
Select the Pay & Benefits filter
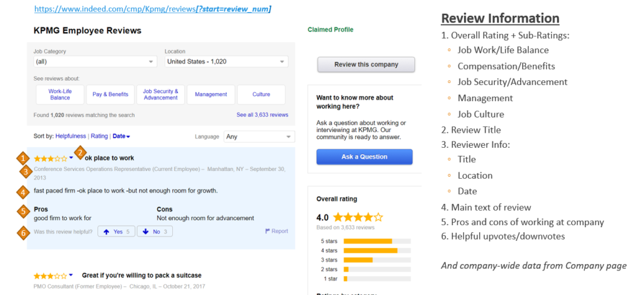click(x=110, y=94)
